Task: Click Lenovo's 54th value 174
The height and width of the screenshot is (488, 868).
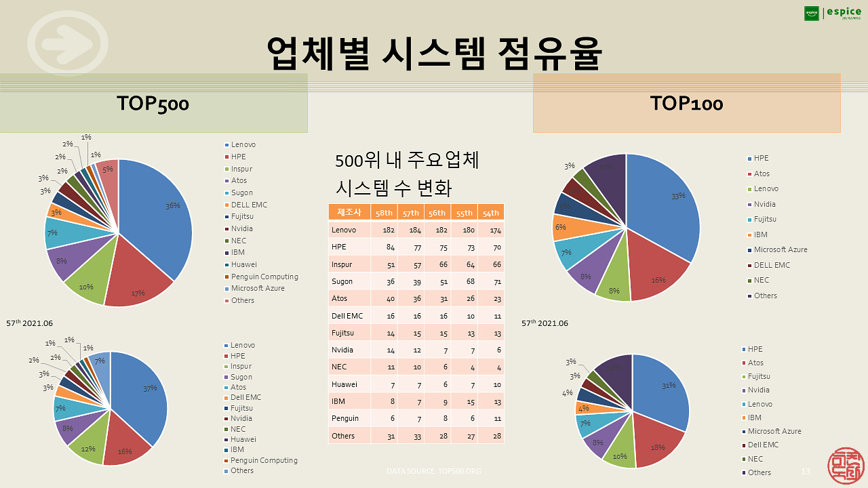Action: [496, 230]
